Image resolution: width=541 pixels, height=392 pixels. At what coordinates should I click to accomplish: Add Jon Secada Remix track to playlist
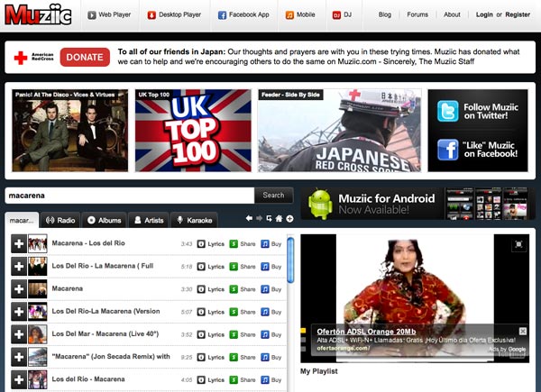coord(19,357)
